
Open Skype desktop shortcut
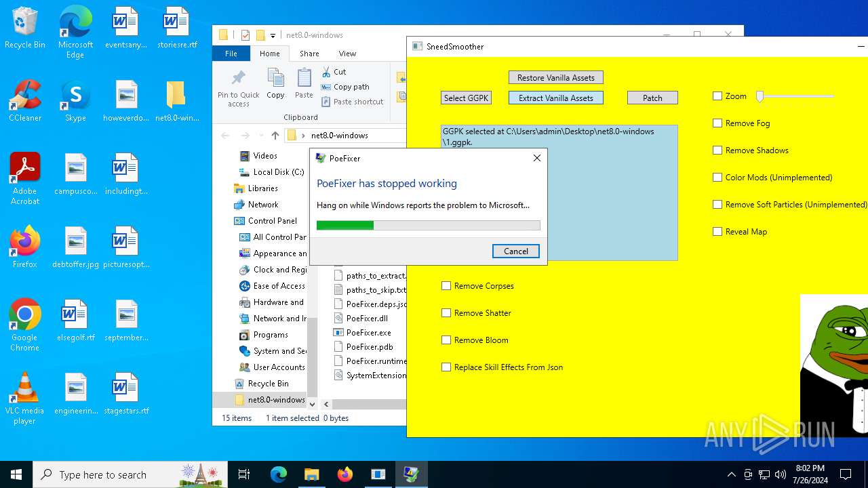tap(75, 101)
